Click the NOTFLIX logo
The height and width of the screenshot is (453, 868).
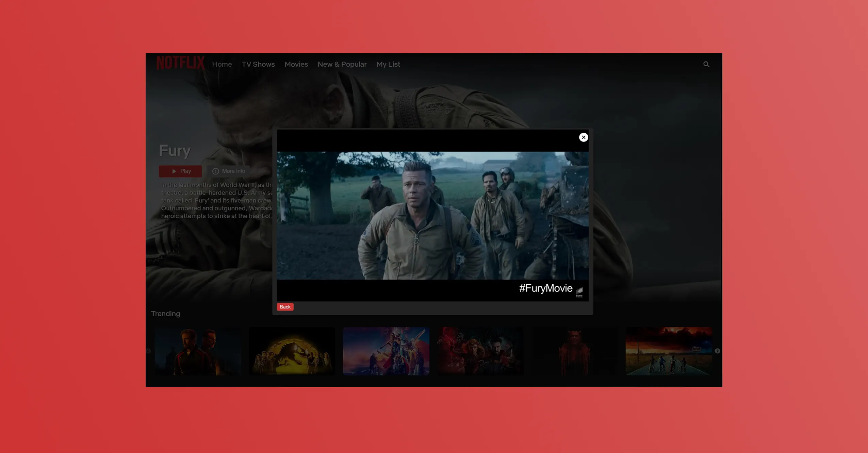[x=180, y=63]
